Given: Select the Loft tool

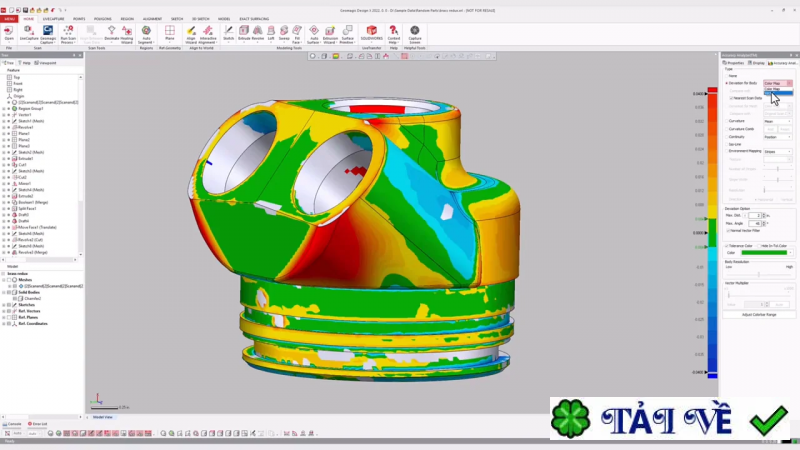Looking at the screenshot, I should coord(271,34).
